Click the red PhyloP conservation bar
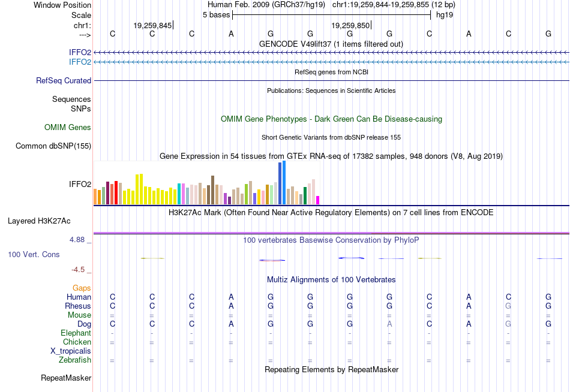The height and width of the screenshot is (392, 570). tap(272, 260)
